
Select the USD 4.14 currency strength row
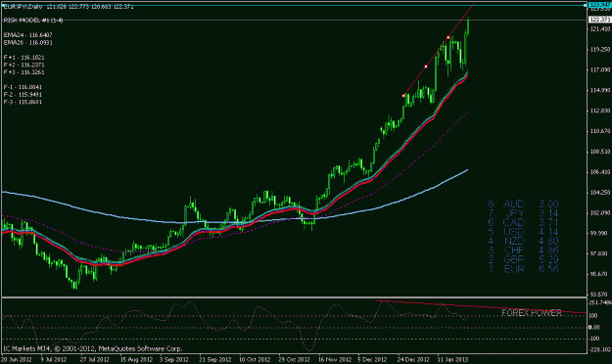click(x=523, y=232)
